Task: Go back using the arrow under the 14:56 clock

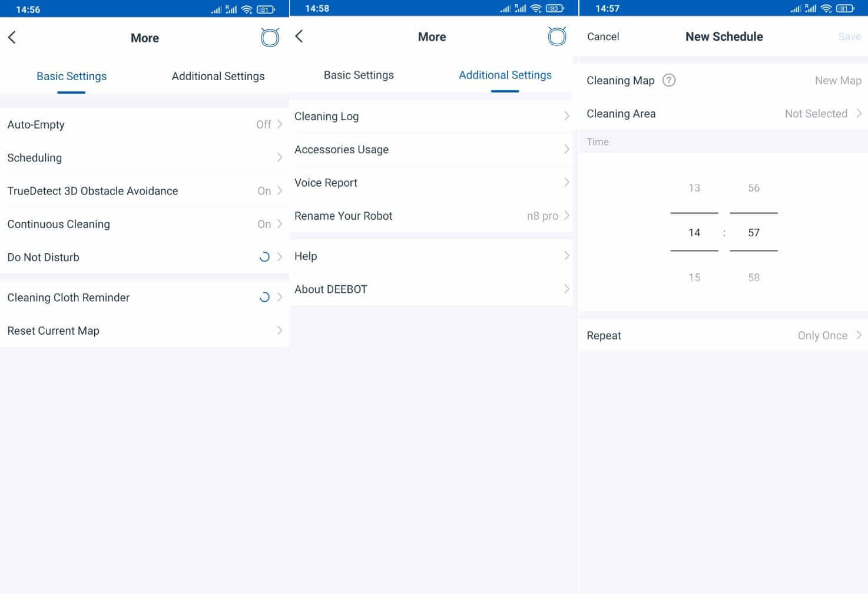Action: click(x=12, y=38)
